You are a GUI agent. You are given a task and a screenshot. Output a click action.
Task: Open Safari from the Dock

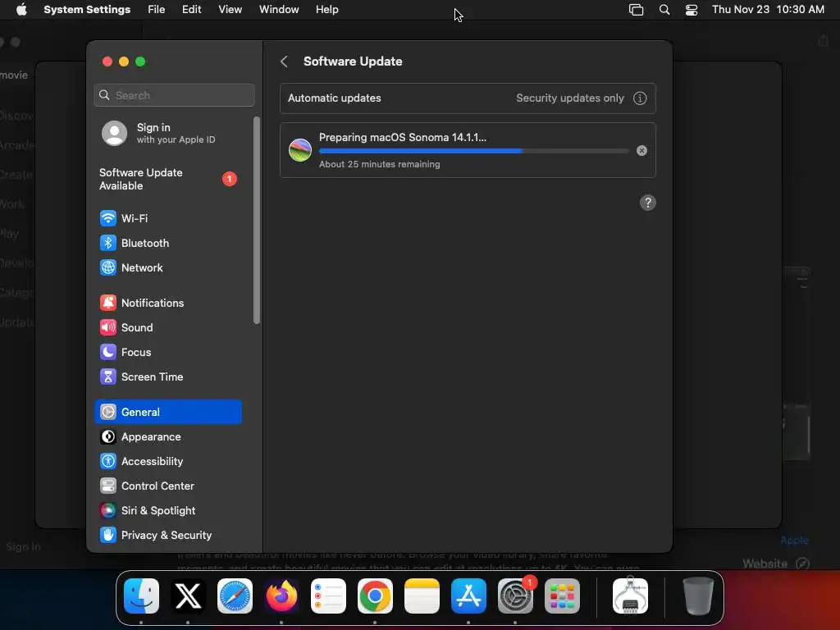click(x=235, y=596)
